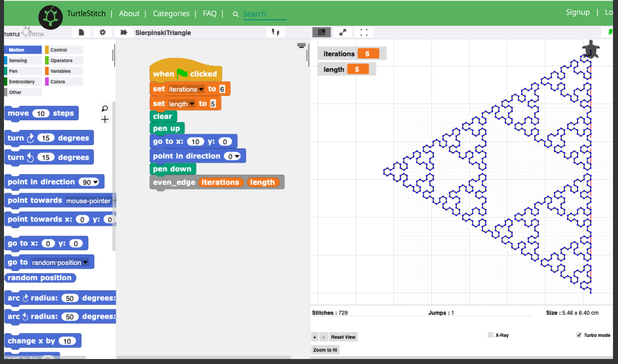Click the plus make-a-block icon

tap(104, 119)
